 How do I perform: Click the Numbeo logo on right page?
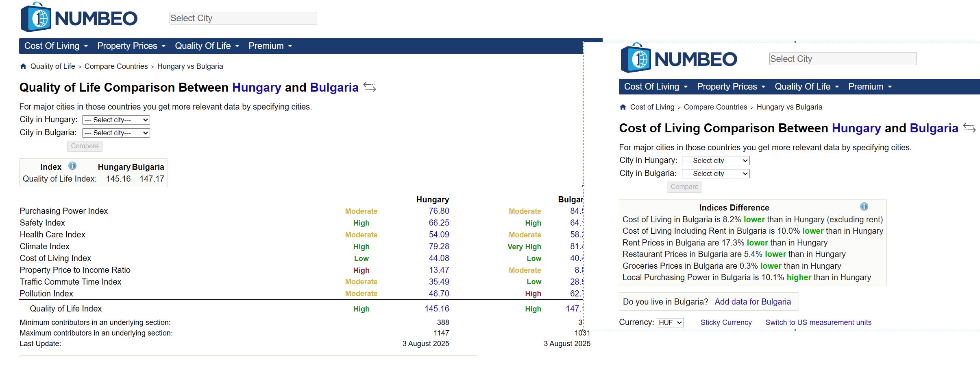click(x=679, y=58)
